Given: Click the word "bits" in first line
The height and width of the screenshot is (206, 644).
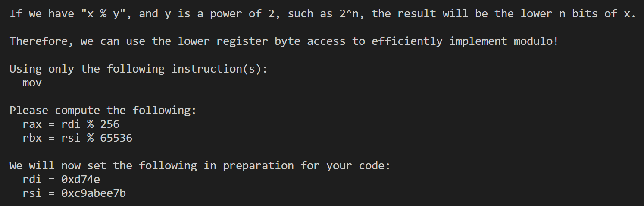Looking at the screenshot, I should pyautogui.click(x=584, y=14).
